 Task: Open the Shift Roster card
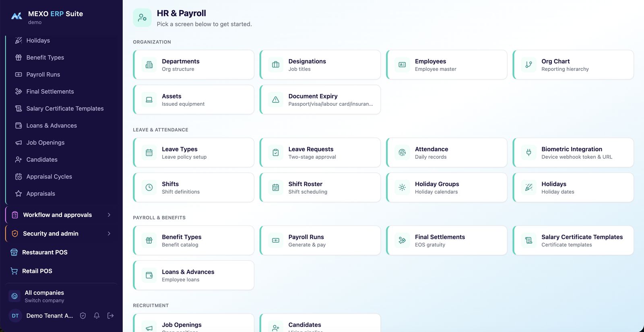320,187
